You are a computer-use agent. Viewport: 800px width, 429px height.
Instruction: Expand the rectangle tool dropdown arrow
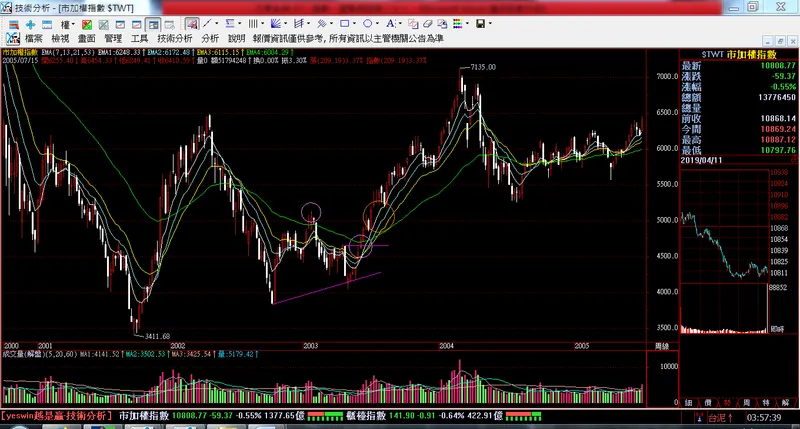pyautogui.click(x=354, y=23)
